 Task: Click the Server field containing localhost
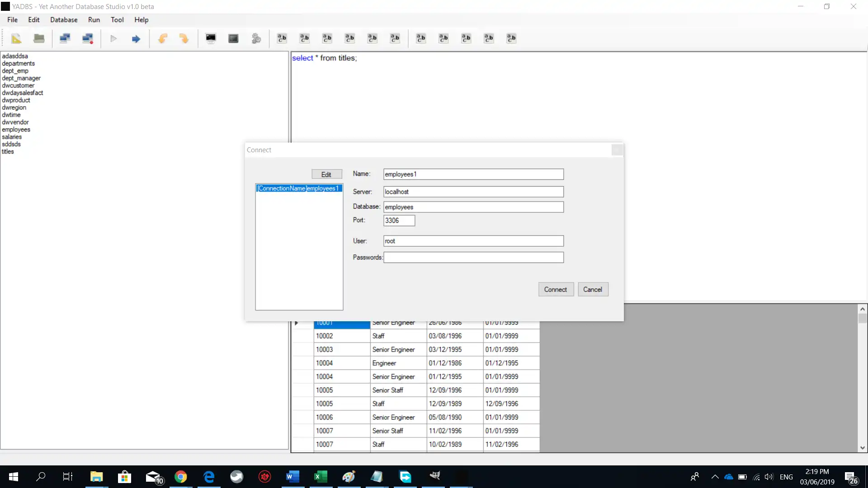coord(473,192)
